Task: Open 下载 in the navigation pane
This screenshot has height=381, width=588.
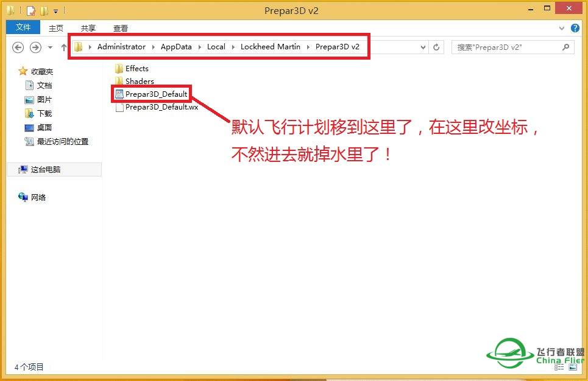Action: [x=44, y=114]
